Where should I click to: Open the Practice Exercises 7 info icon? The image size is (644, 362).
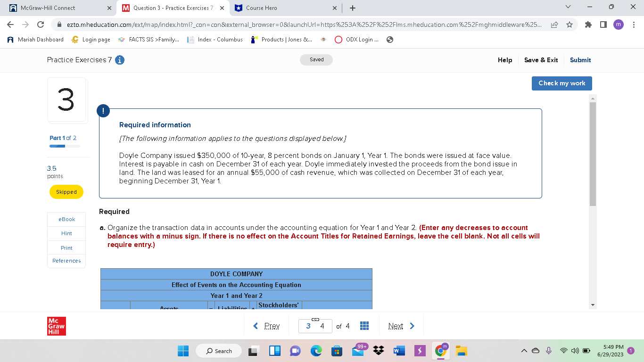click(x=121, y=60)
